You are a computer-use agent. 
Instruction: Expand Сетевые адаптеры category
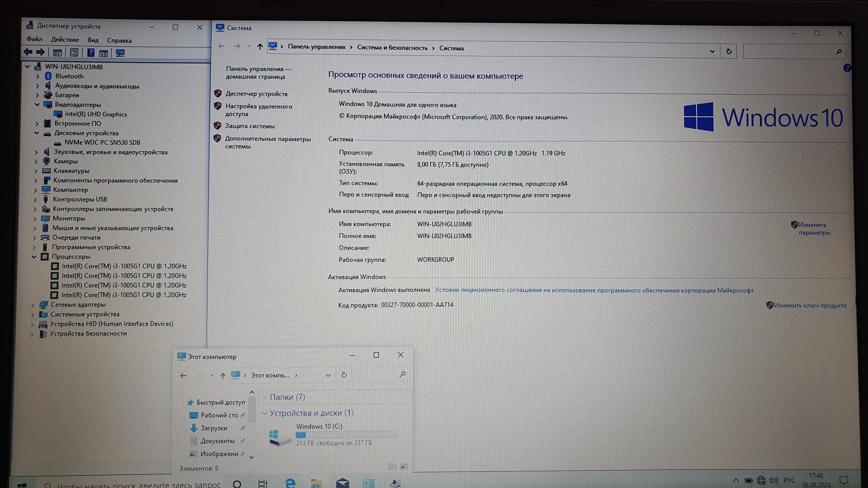(33, 305)
